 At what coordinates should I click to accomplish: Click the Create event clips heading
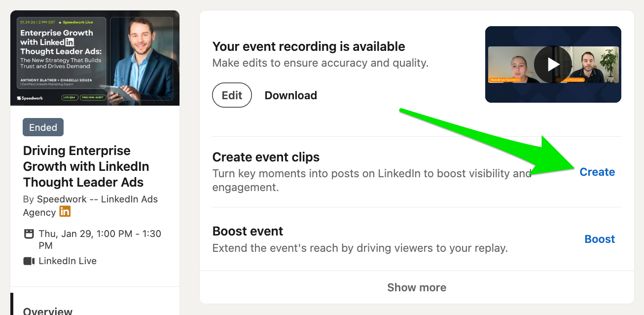(266, 157)
